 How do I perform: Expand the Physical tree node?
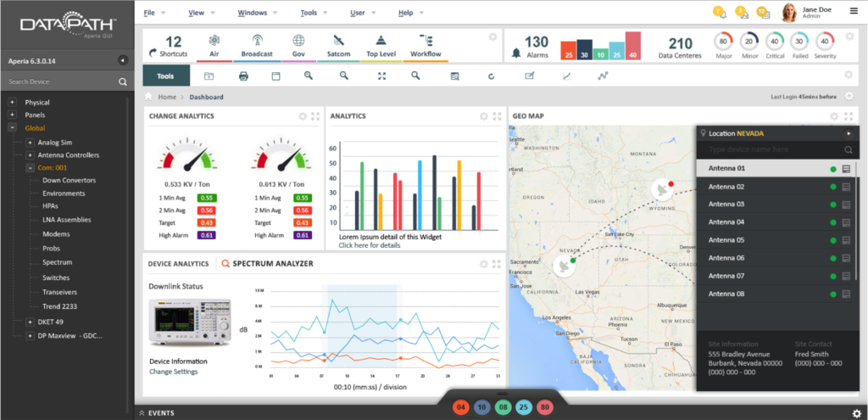13,103
